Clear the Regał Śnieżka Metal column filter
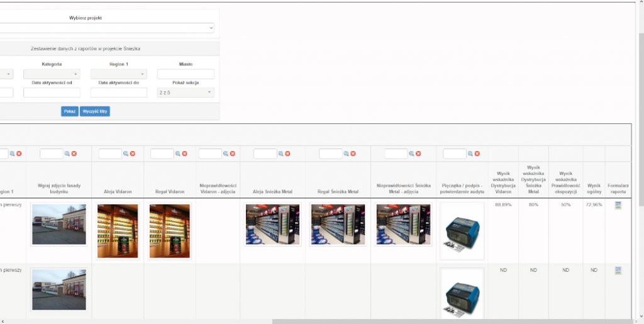The width and height of the screenshot is (644, 324). click(x=353, y=154)
